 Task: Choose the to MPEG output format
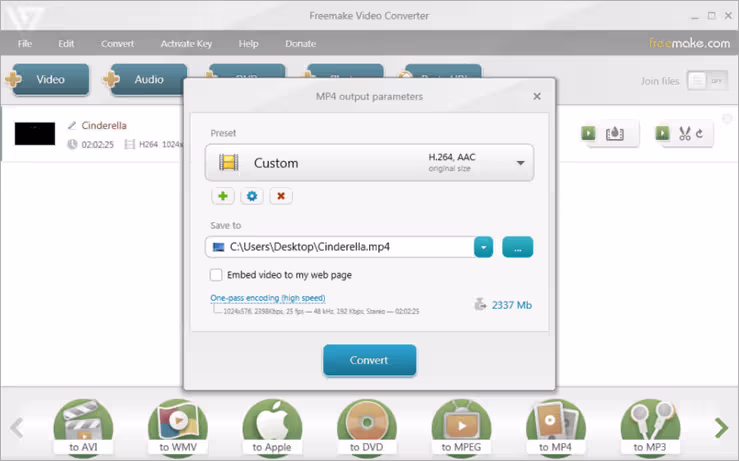tap(461, 427)
